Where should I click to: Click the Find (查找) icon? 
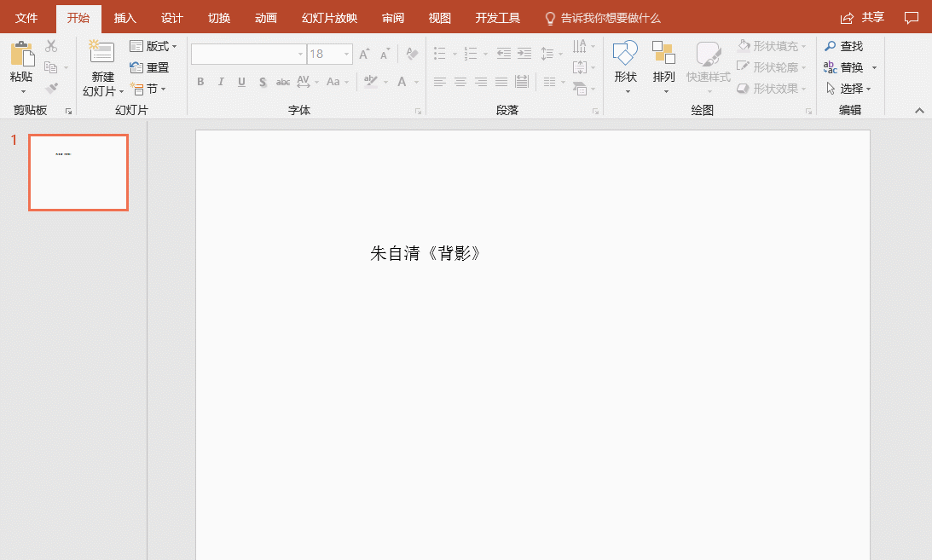click(842, 46)
